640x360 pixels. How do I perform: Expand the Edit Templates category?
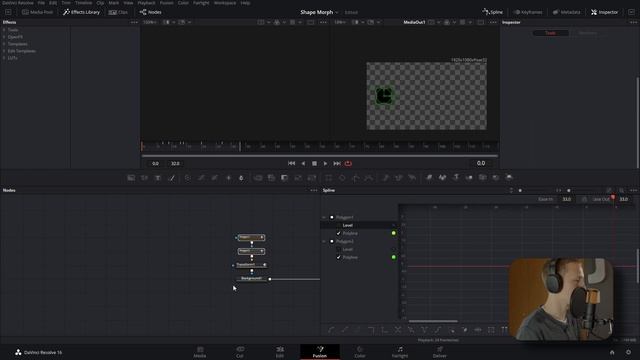pos(4,51)
